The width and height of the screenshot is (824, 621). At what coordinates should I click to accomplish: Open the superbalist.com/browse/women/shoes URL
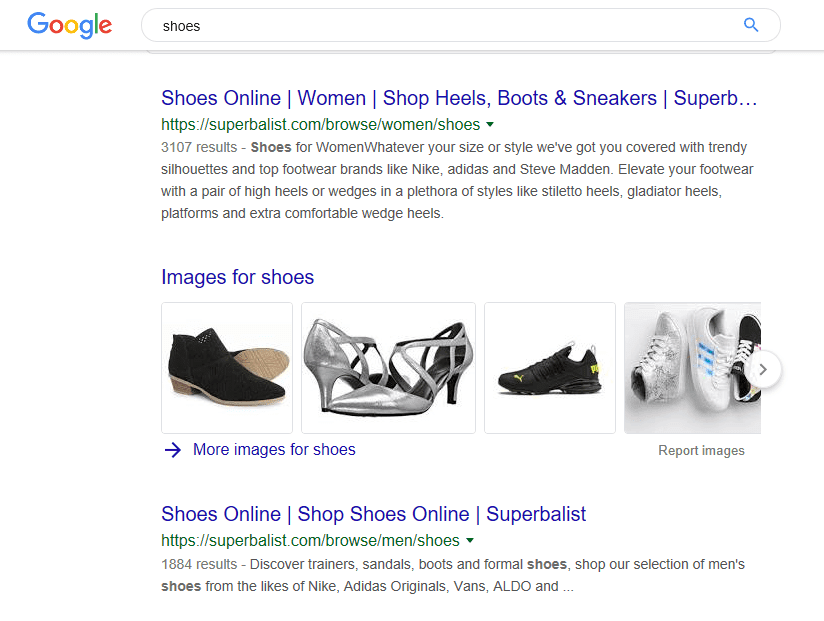click(321, 125)
